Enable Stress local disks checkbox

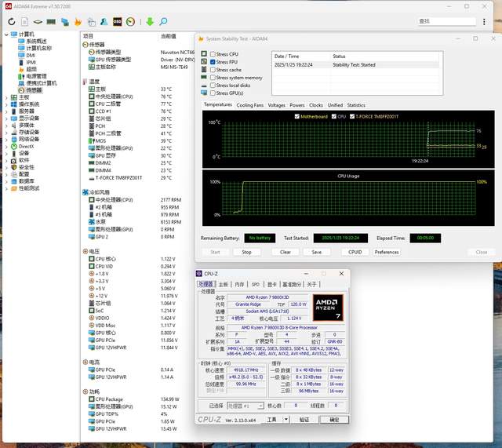(x=213, y=86)
